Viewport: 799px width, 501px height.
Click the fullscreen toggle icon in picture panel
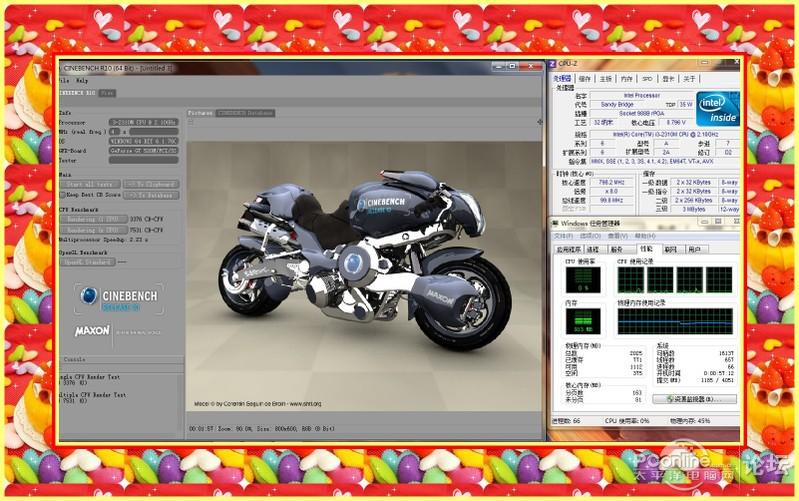(540, 122)
